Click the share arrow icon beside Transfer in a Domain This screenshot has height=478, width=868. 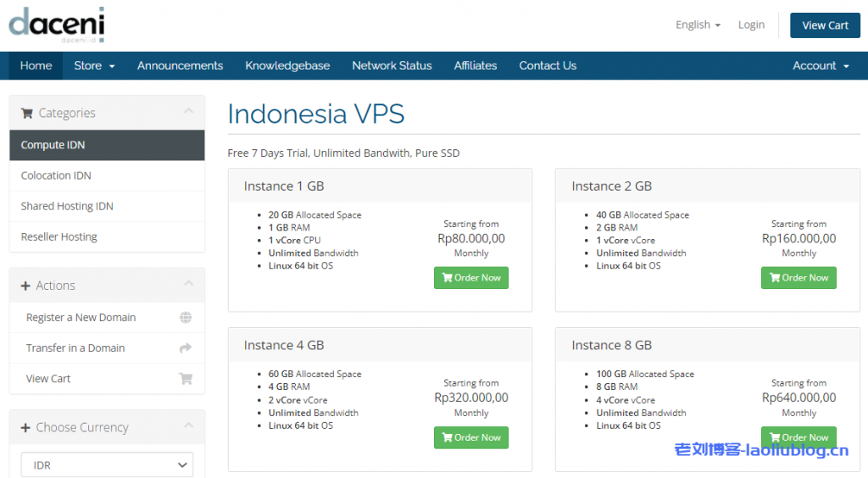coord(186,348)
